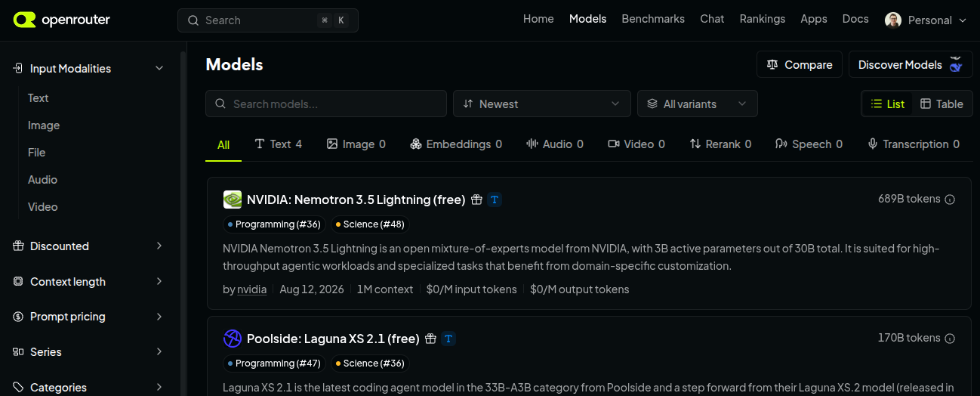Click info icon next to 689B tokens

[x=950, y=200]
